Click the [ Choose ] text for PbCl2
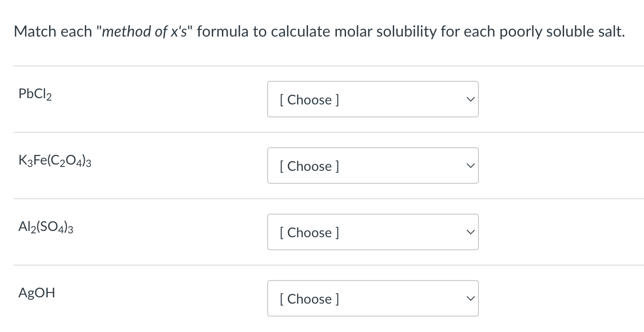The height and width of the screenshot is (332, 644). click(x=309, y=100)
